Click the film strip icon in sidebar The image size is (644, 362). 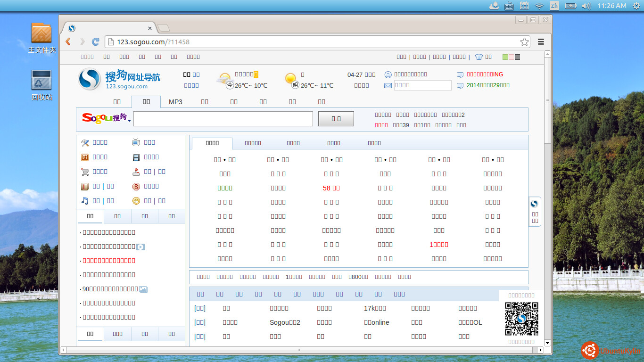tap(136, 157)
